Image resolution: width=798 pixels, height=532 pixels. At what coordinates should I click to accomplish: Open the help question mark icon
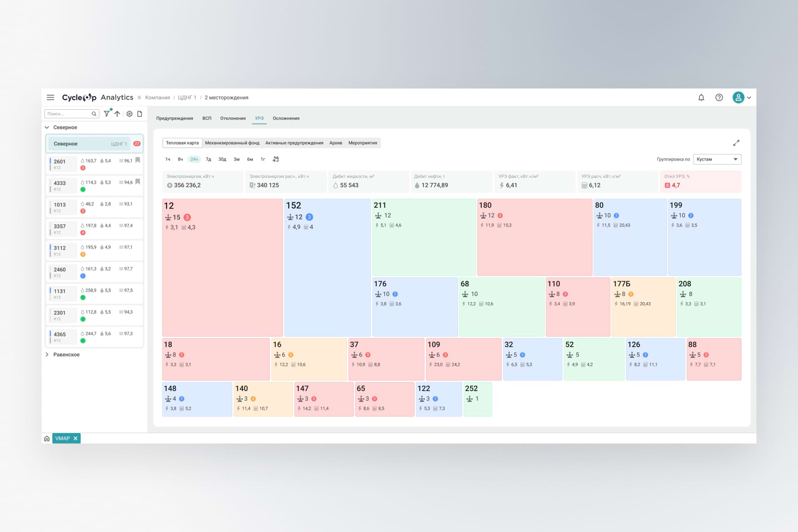click(x=719, y=97)
